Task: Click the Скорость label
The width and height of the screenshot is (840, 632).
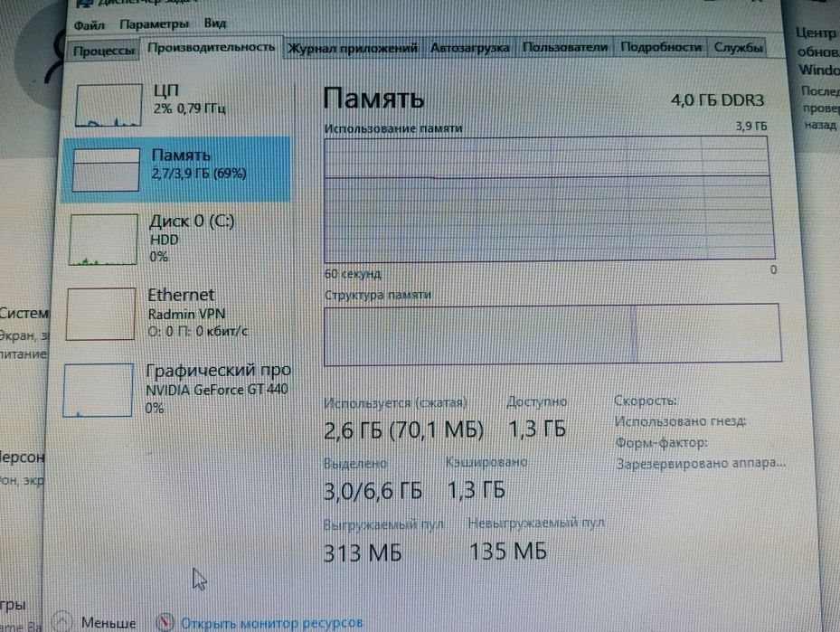Action: (x=646, y=401)
